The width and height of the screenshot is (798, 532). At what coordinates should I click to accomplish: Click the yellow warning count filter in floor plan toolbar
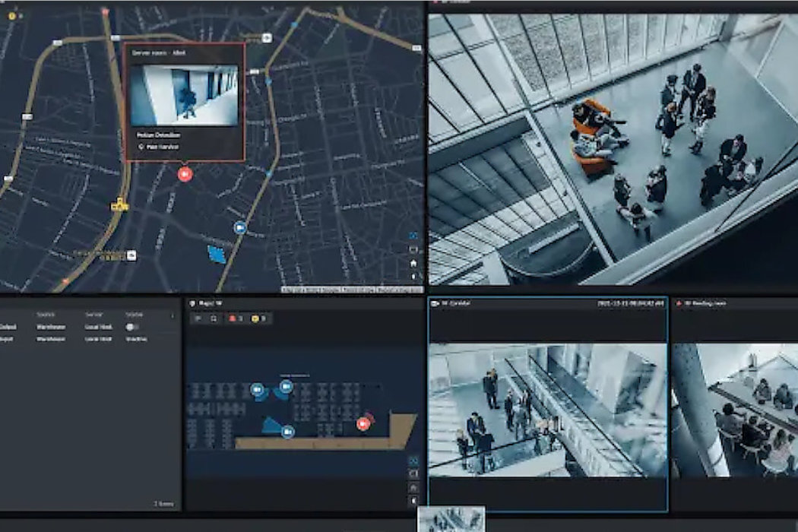pos(258,318)
